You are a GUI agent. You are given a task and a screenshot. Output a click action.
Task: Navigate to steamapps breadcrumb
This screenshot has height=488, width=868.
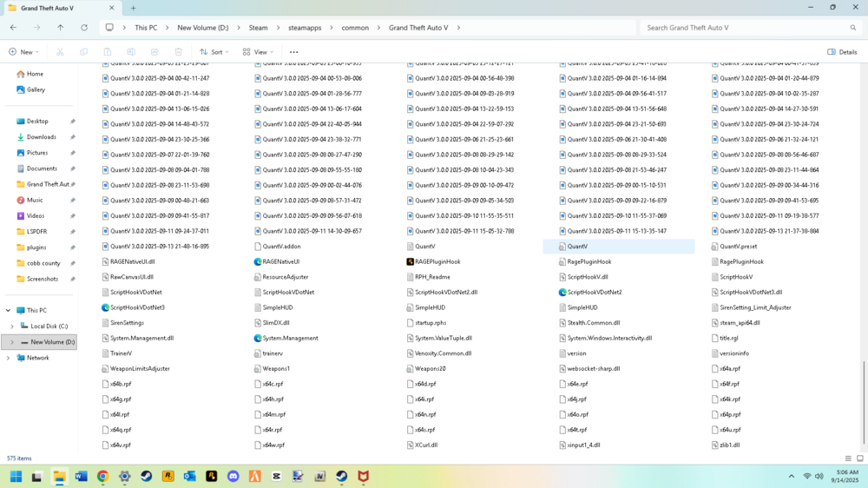305,28
